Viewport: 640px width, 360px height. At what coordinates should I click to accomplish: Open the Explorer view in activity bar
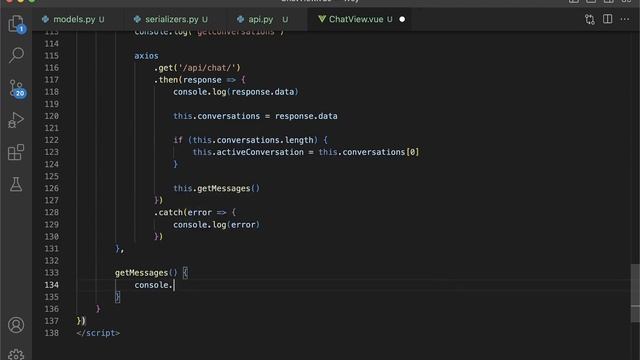point(16,24)
